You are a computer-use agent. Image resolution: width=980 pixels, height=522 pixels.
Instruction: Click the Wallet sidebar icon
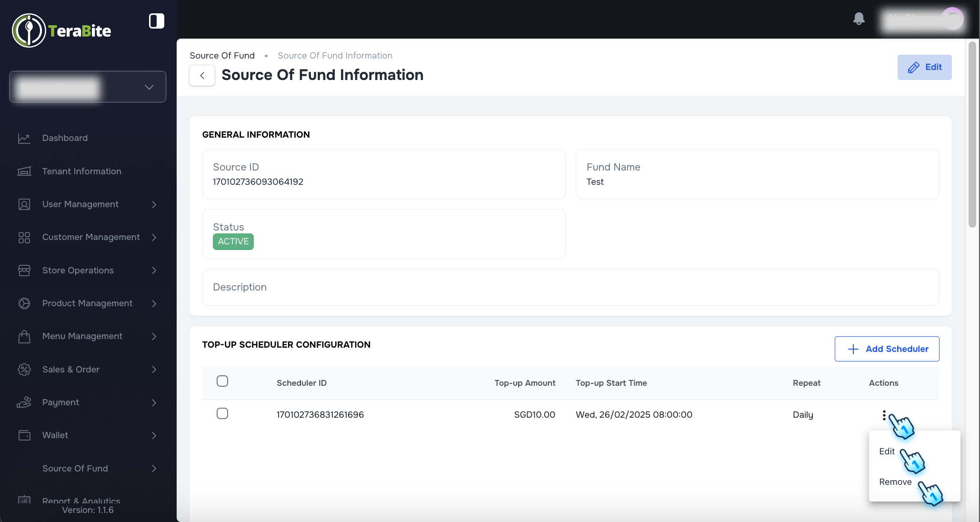coord(24,435)
